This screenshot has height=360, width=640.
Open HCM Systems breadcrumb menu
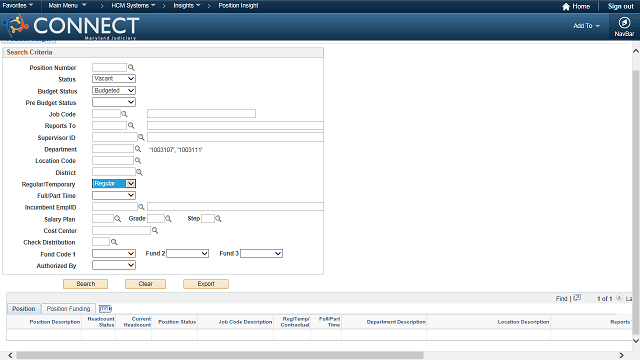tap(133, 6)
